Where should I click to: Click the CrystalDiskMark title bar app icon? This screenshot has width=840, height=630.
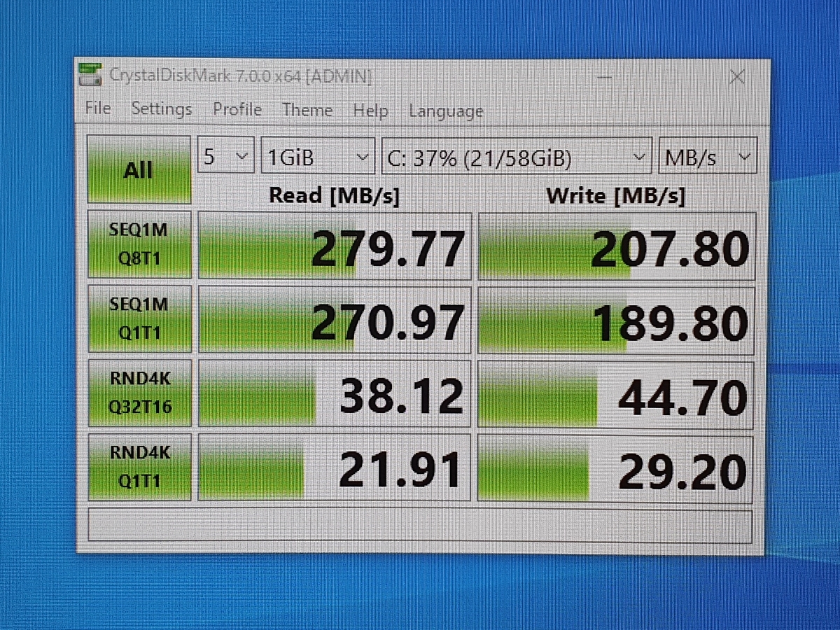[91, 75]
